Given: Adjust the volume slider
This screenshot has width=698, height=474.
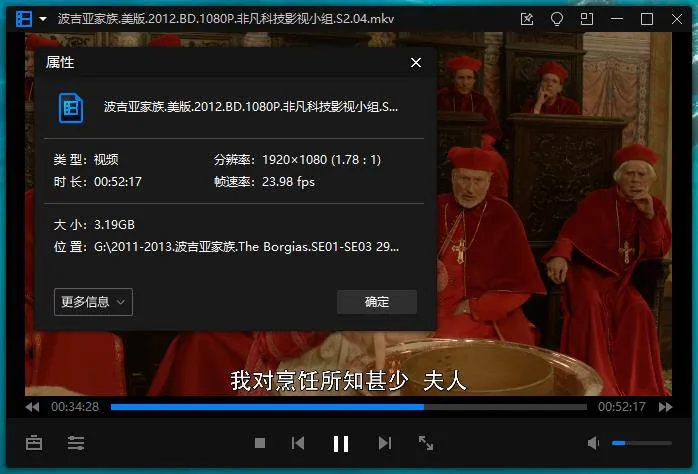Looking at the screenshot, I should pyautogui.click(x=641, y=443).
